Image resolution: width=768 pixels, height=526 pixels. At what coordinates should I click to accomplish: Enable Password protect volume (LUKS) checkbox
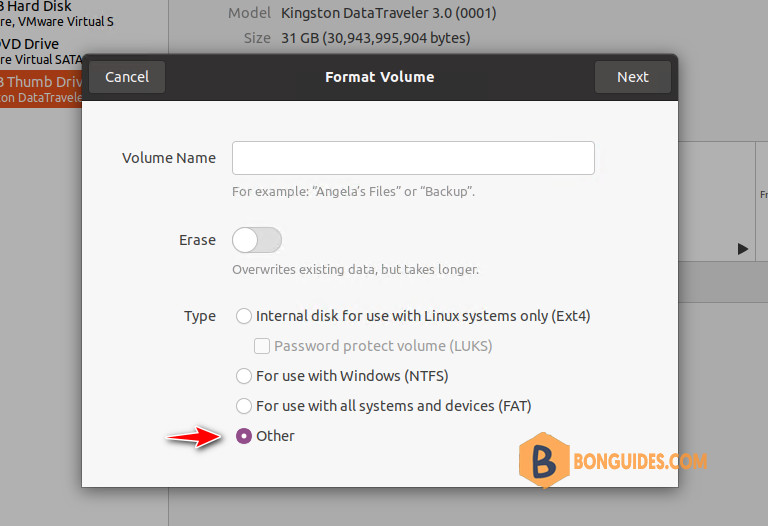coord(262,346)
